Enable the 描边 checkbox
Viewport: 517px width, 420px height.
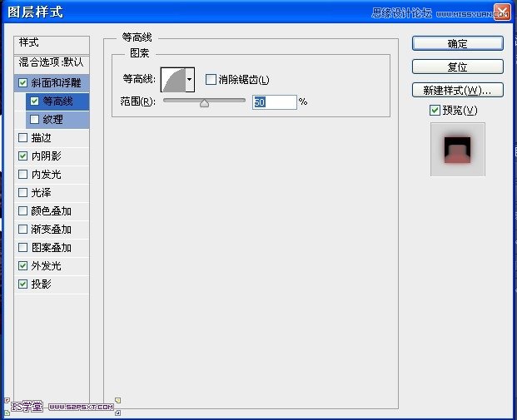point(22,138)
